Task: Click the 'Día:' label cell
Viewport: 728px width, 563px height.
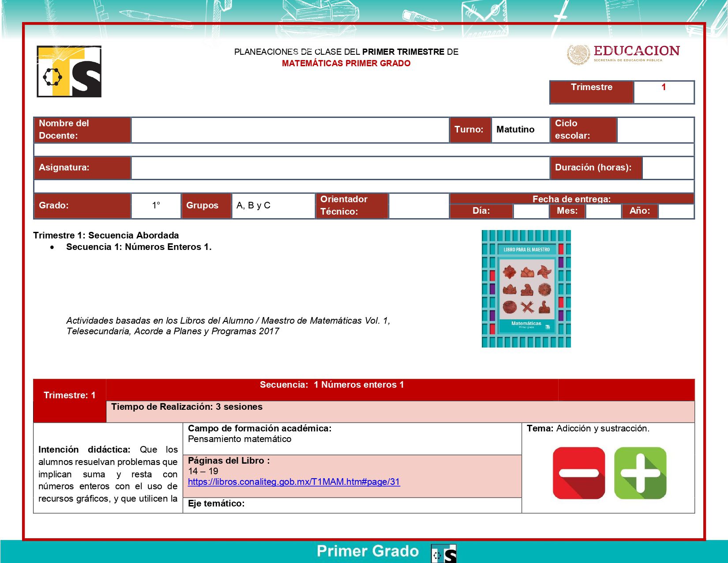Action: click(x=481, y=211)
